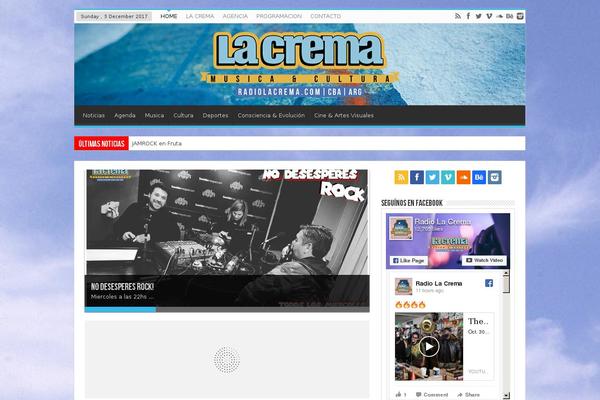Open Twitter icon in top bar
Image resolution: width=600 pixels, height=400 pixels.
pos(478,16)
